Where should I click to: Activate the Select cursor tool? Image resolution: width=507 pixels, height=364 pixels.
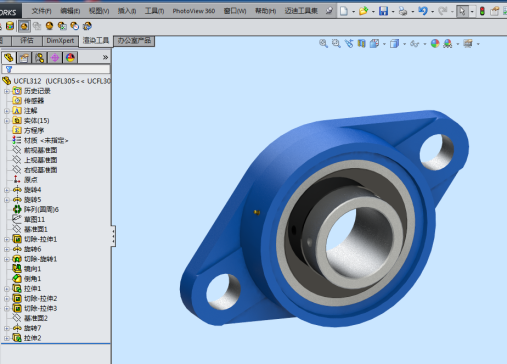462,11
